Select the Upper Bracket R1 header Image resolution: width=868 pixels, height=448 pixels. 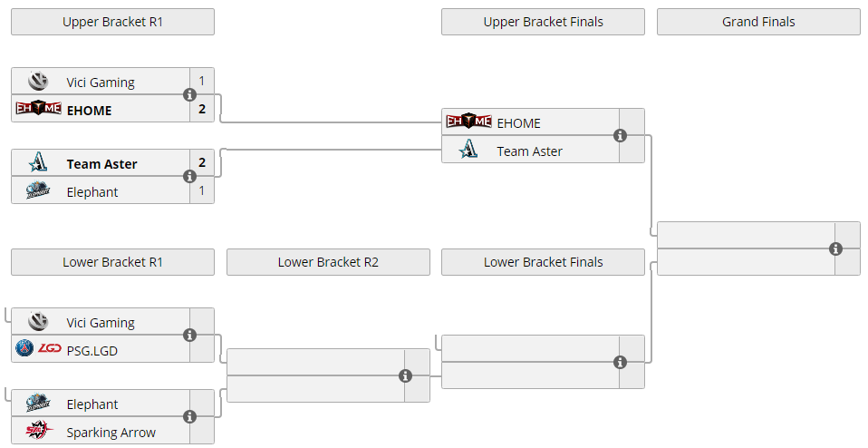tap(112, 22)
